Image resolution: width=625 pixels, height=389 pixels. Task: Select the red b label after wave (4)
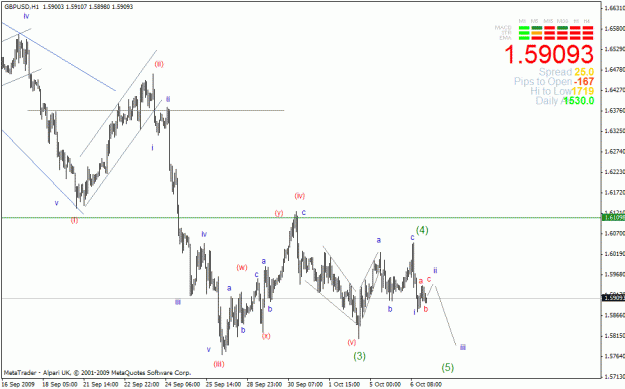coord(426,309)
